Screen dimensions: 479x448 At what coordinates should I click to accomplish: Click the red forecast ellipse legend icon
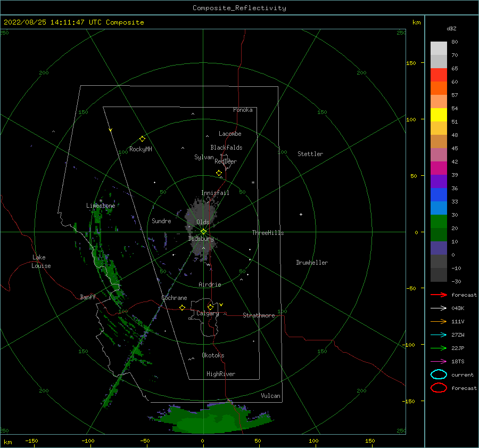tap(439, 388)
